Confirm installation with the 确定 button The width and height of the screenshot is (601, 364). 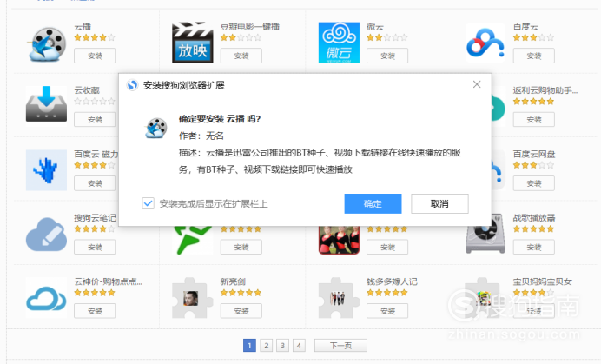click(373, 203)
